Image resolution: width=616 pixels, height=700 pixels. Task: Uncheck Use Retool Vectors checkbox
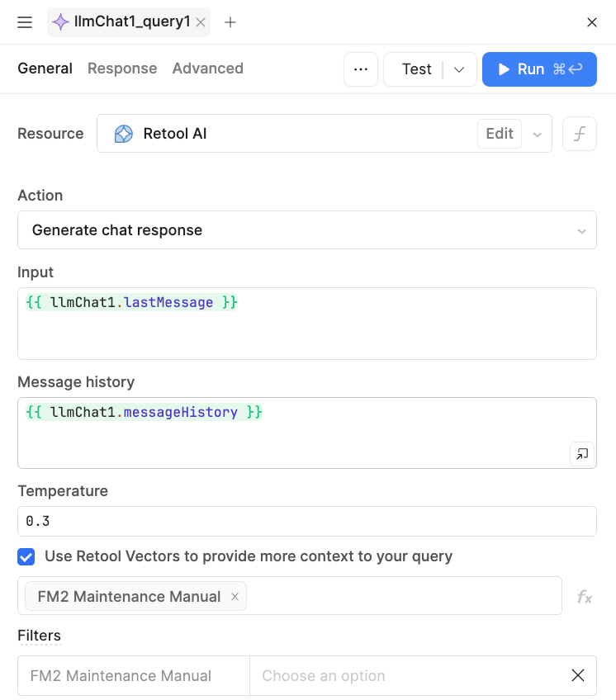click(26, 556)
